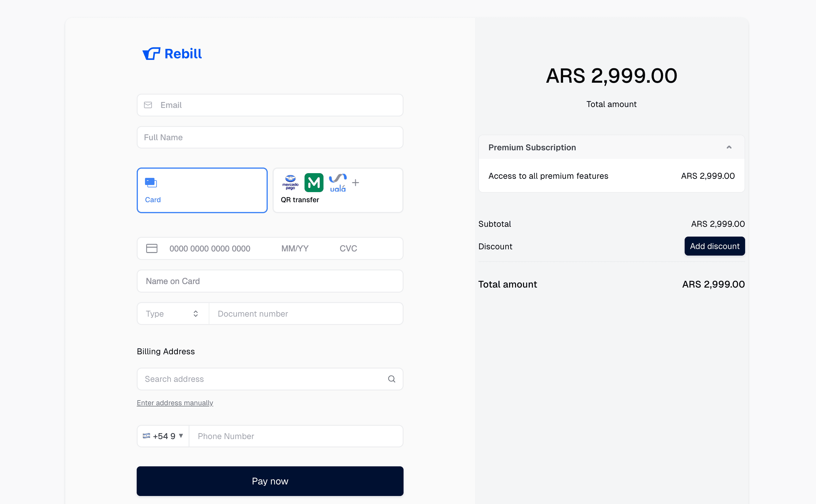This screenshot has height=504, width=816.
Task: Click the Rebill logo
Action: click(172, 53)
